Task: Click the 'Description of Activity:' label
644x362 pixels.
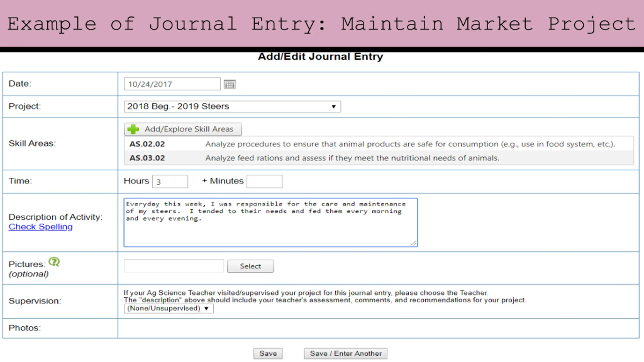Action: [x=55, y=217]
